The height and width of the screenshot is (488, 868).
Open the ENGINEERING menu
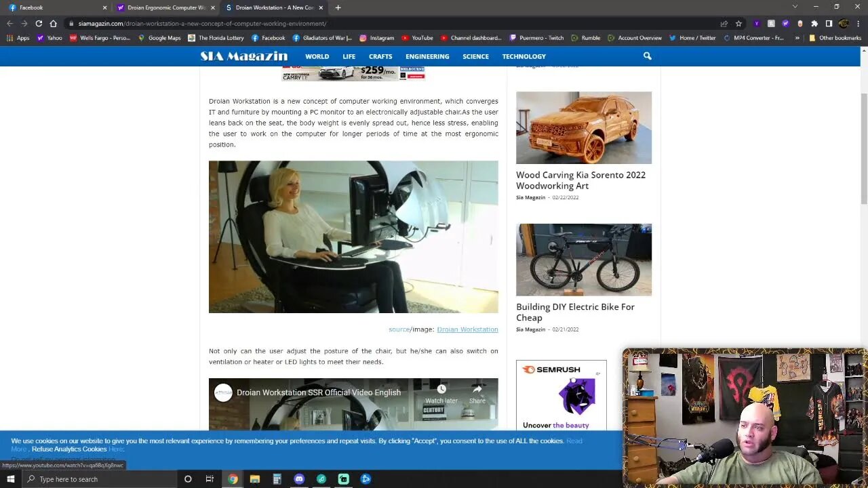[x=427, y=56]
